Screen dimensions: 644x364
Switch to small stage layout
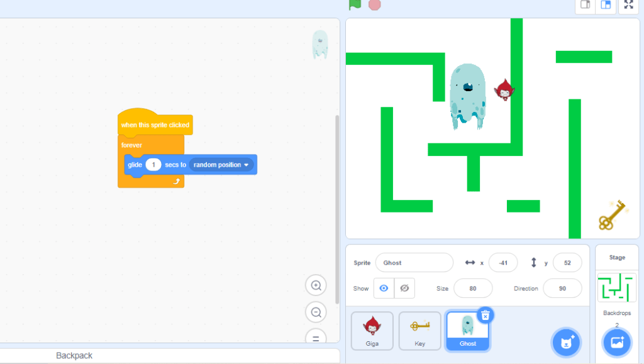coord(585,5)
